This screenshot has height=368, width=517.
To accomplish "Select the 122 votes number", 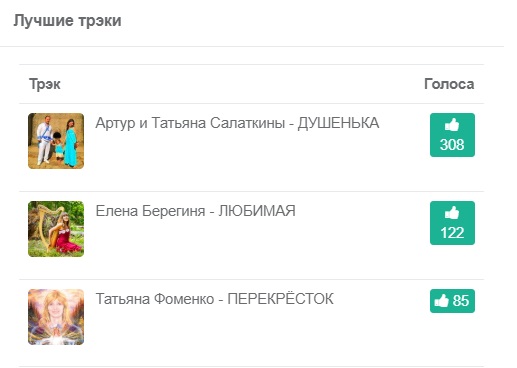I will 452,233.
